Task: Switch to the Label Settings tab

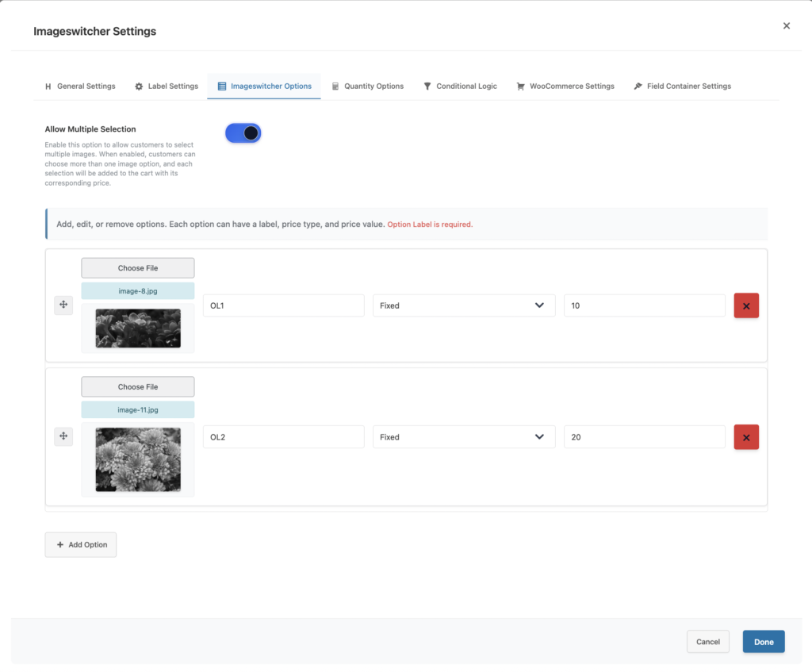Action: coord(167,86)
